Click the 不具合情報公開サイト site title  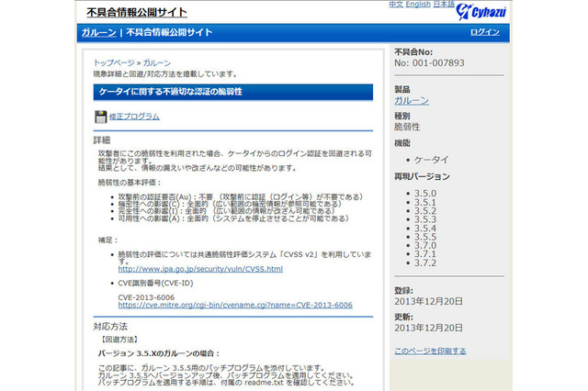[137, 12]
